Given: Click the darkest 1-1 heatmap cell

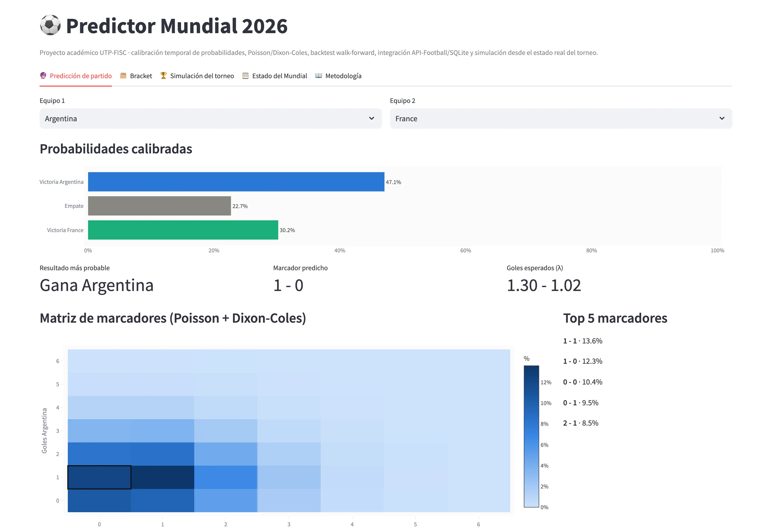Looking at the screenshot, I should 163,477.
